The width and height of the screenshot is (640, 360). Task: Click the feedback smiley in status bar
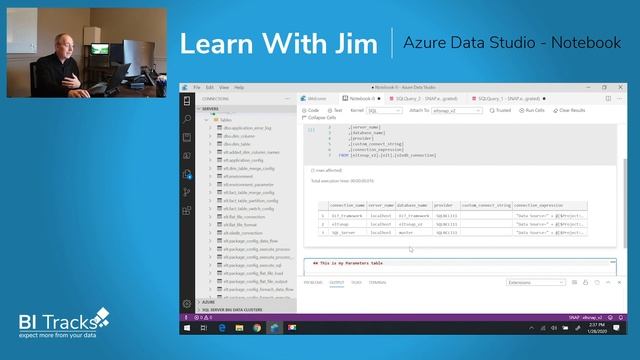point(610,318)
